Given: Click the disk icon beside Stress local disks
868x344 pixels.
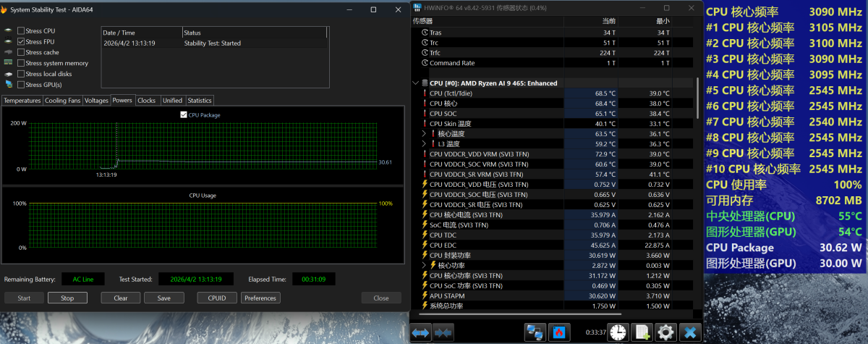Looking at the screenshot, I should coord(8,74).
